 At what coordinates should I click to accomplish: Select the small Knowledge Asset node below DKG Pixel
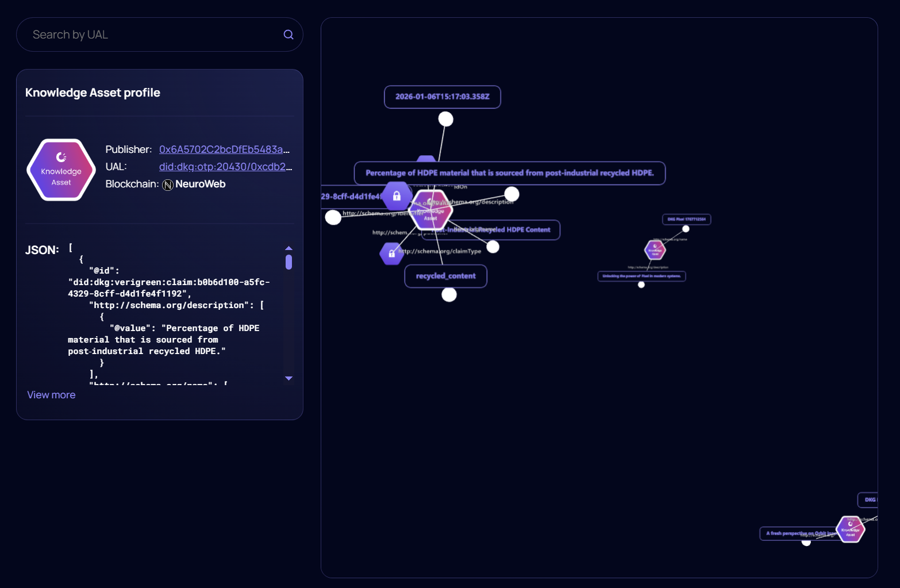[654, 249]
